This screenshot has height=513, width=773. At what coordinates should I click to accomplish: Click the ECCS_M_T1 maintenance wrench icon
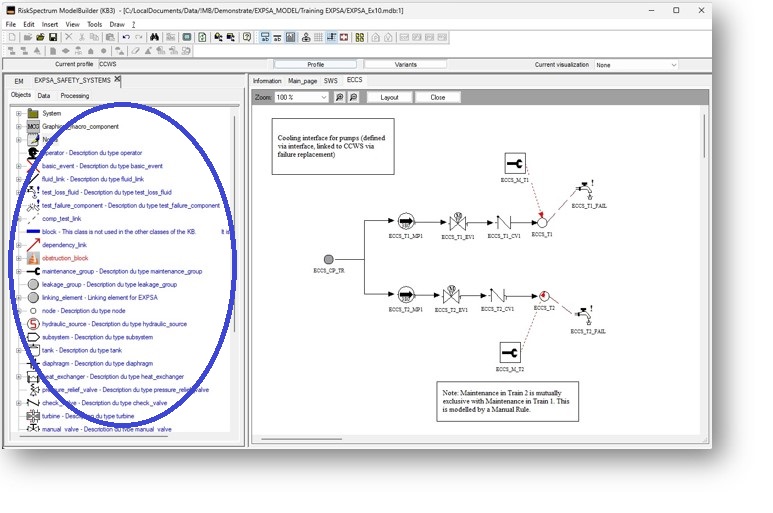click(514, 163)
